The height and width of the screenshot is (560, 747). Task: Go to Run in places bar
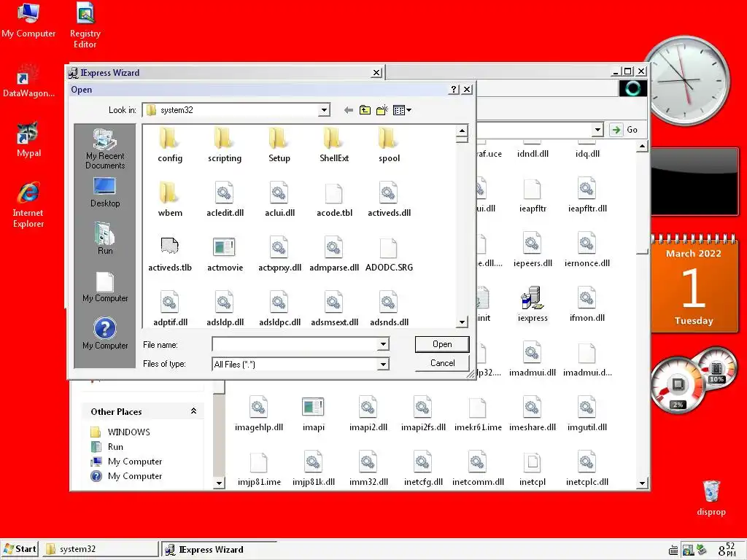105,238
